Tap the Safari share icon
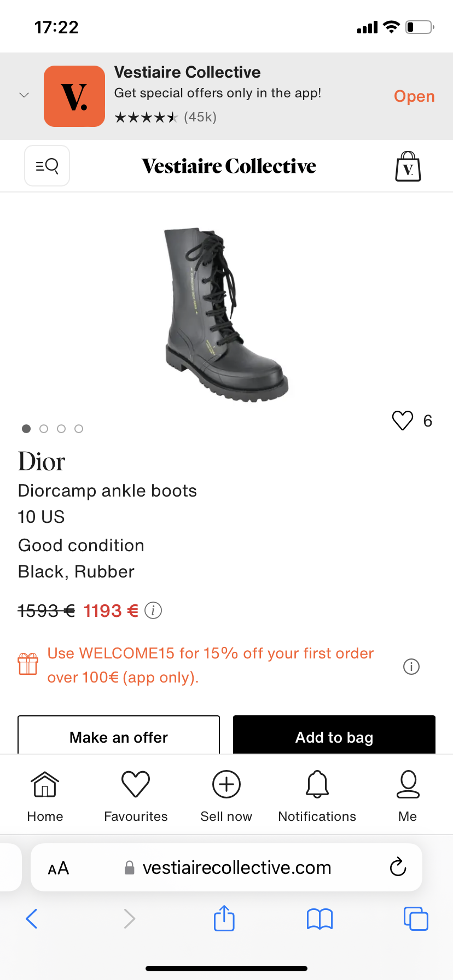 (x=224, y=918)
